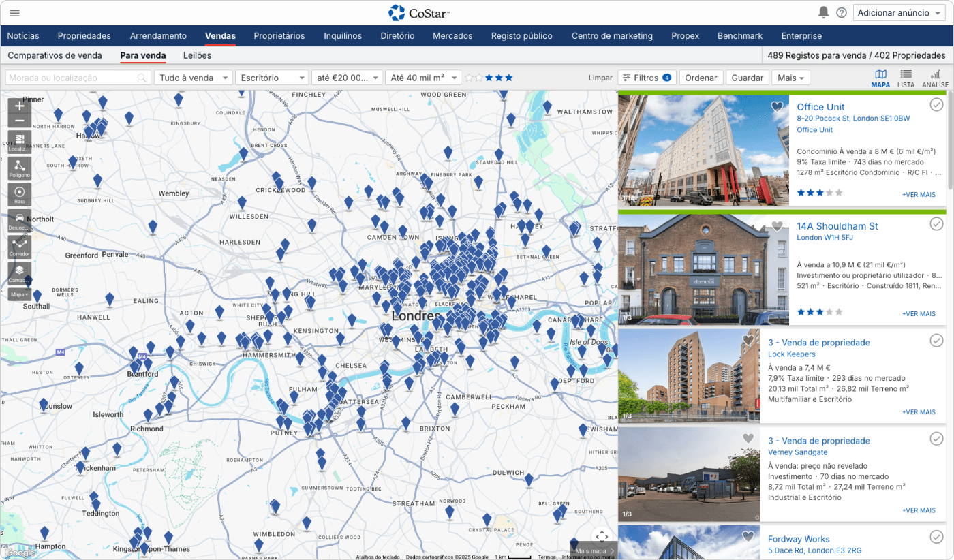The width and height of the screenshot is (954, 560).
Task: Go to the Arrendamento menu
Action: click(158, 35)
